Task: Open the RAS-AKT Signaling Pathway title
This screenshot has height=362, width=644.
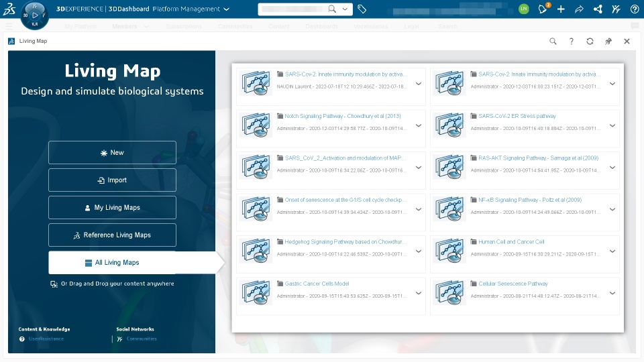Action: [539, 158]
